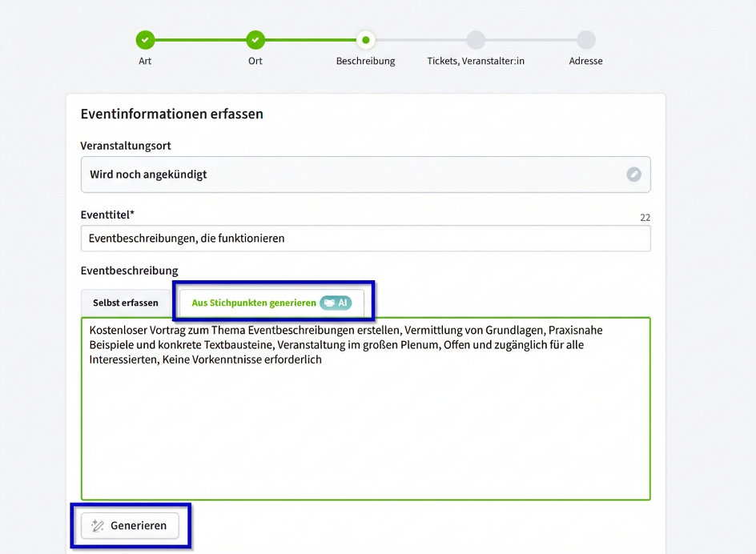Click the Wird noch angekündigt location field

coord(352,175)
